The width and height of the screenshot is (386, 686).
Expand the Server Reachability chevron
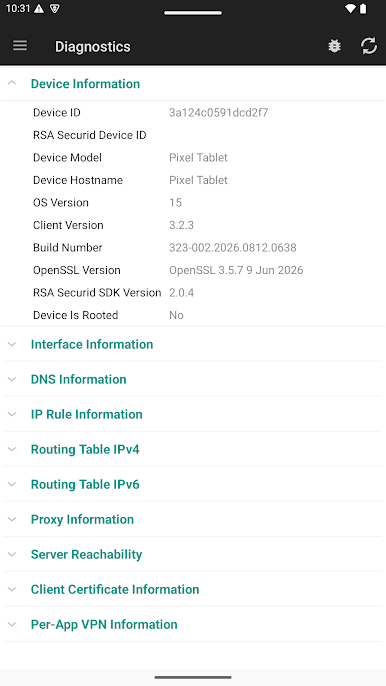point(12,554)
